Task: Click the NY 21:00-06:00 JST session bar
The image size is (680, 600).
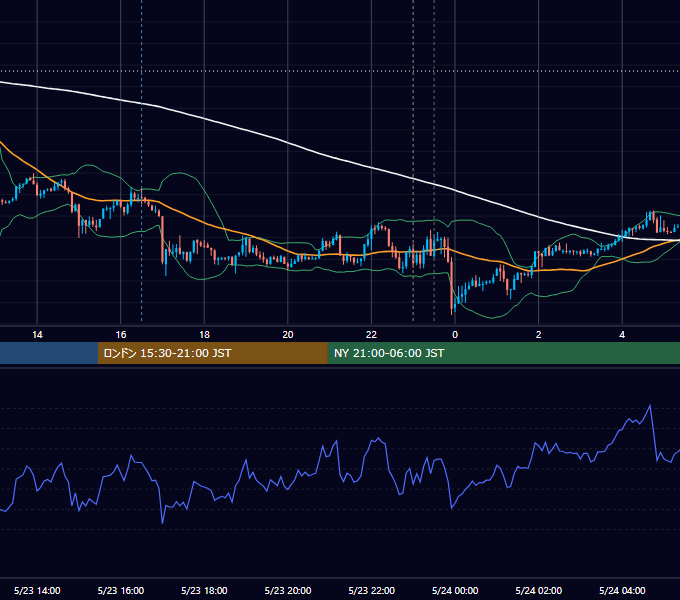Action: 503,353
